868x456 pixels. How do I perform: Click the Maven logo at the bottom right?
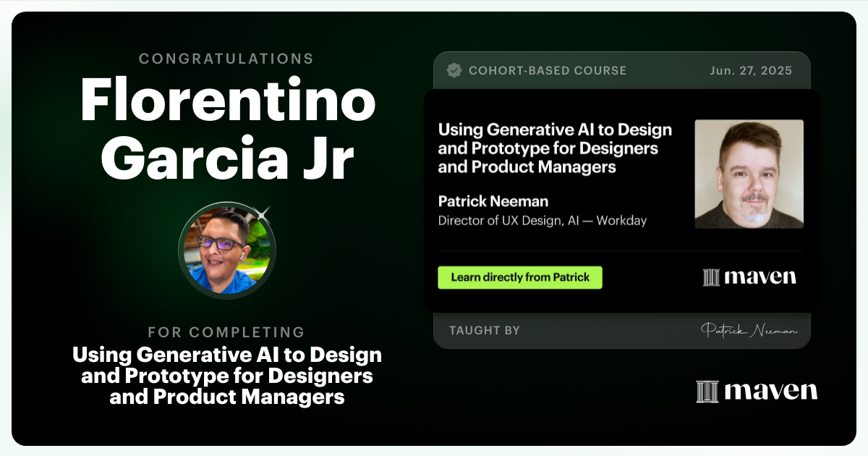pyautogui.click(x=755, y=391)
